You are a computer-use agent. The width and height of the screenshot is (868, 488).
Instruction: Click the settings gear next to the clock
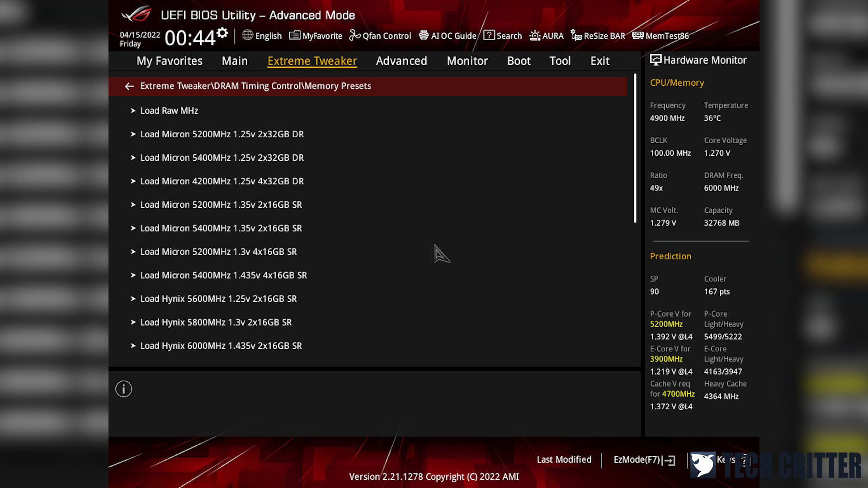(222, 33)
